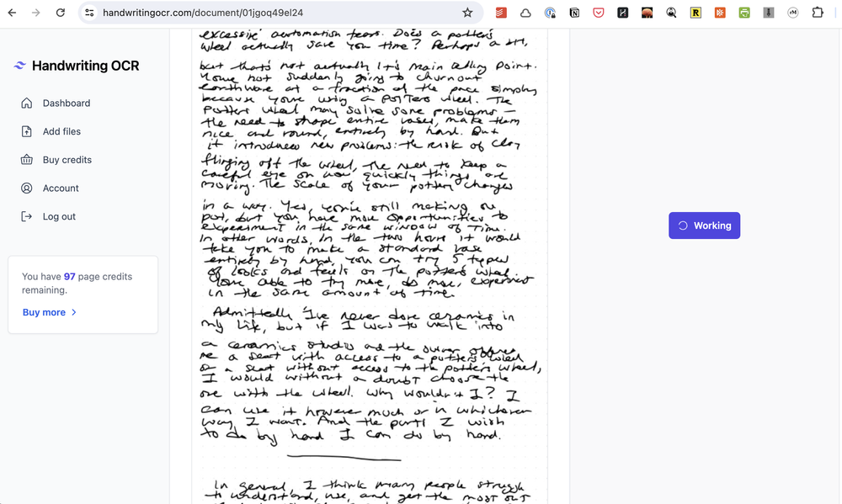Reload the page
Viewport: 842px width, 504px height.
[x=59, y=13]
